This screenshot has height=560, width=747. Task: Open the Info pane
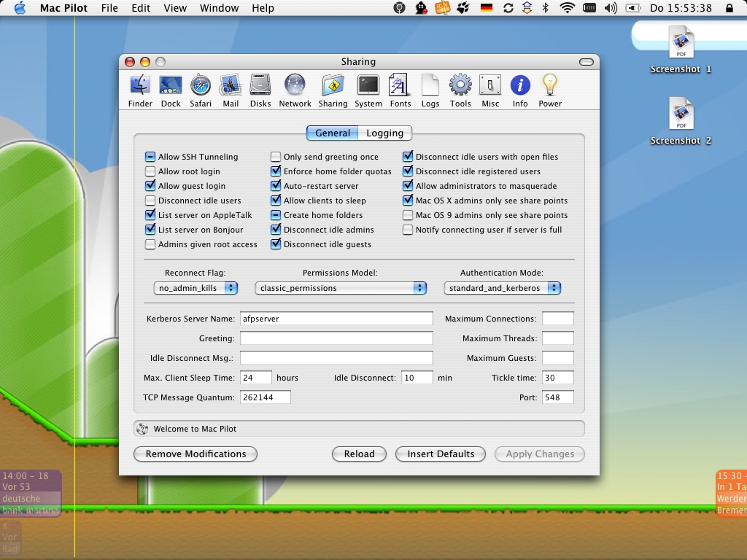coord(520,91)
